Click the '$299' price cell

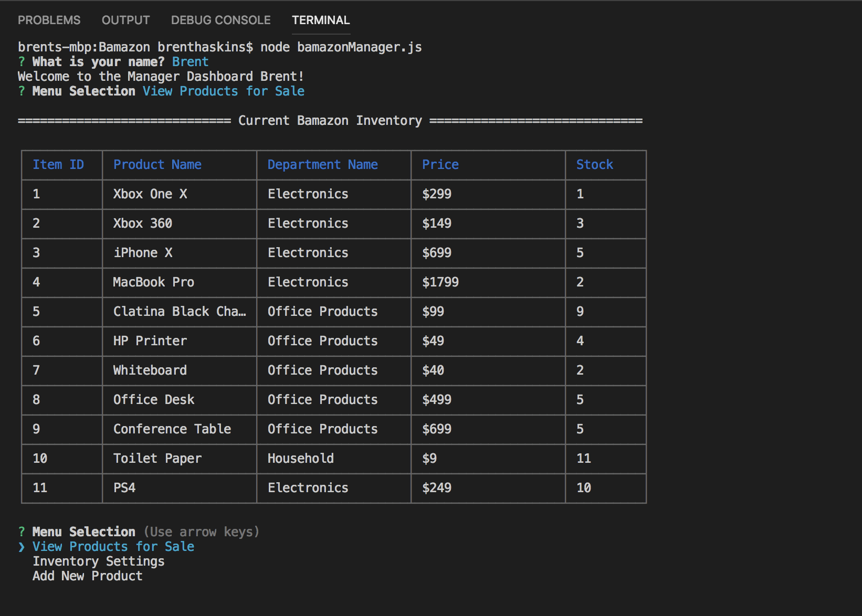[x=488, y=194]
